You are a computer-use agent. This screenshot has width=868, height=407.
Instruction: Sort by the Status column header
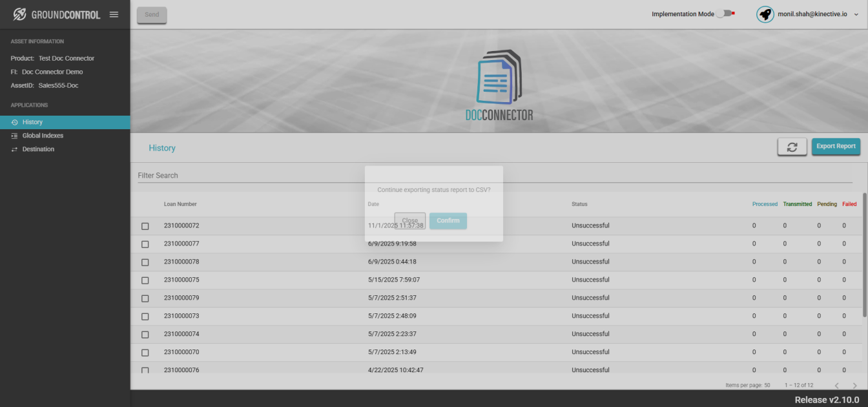point(579,204)
